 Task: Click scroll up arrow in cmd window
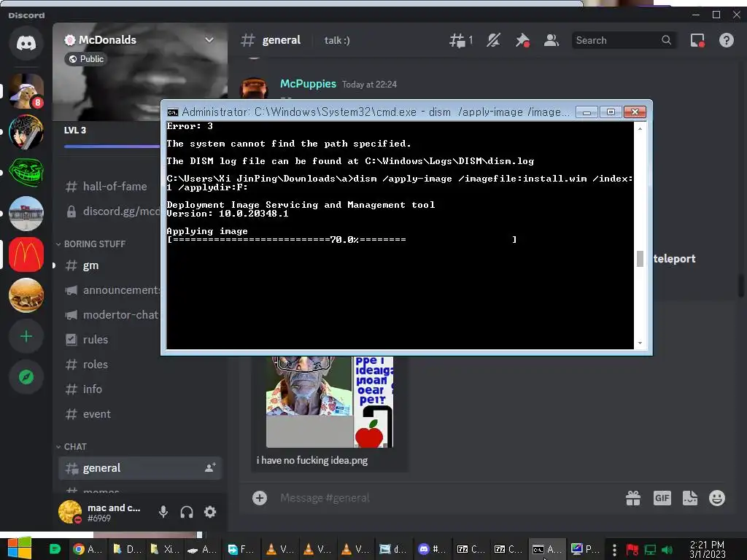pyautogui.click(x=640, y=128)
